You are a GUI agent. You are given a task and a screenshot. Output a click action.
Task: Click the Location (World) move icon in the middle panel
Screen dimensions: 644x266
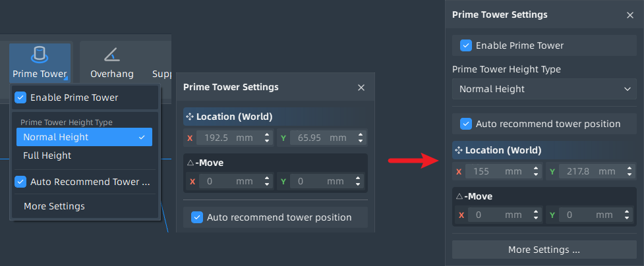pyautogui.click(x=189, y=117)
